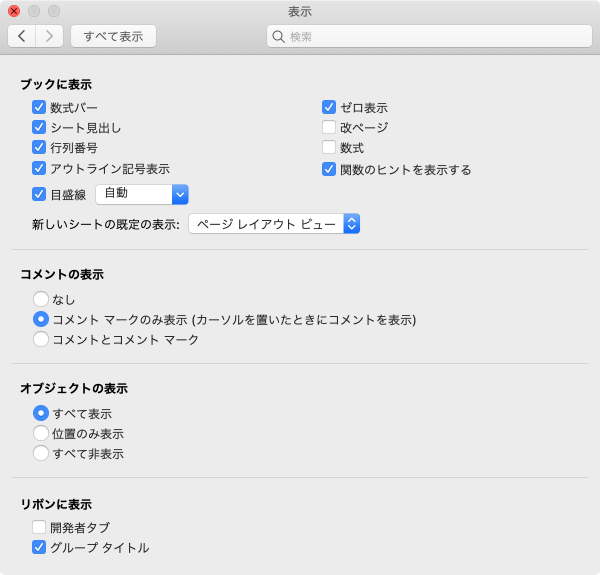The image size is (600, 575).
Task: Select the なし comment radio button
Action: tap(41, 299)
